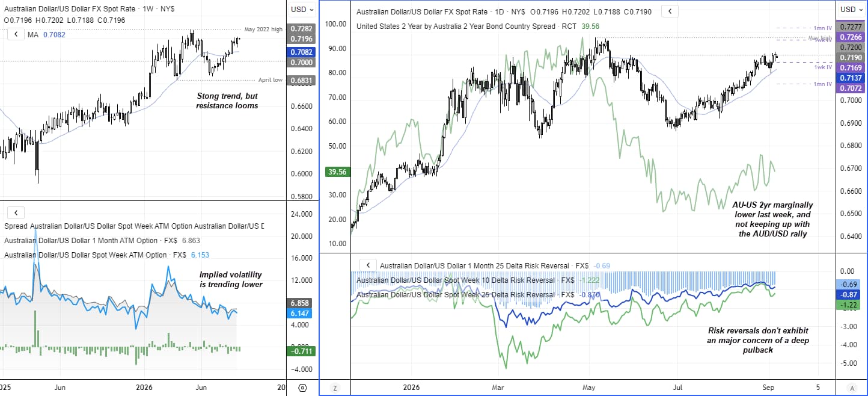The height and width of the screenshot is (396, 868).
Task: Click the 'Mar' date on daily time axis
Action: point(499,388)
